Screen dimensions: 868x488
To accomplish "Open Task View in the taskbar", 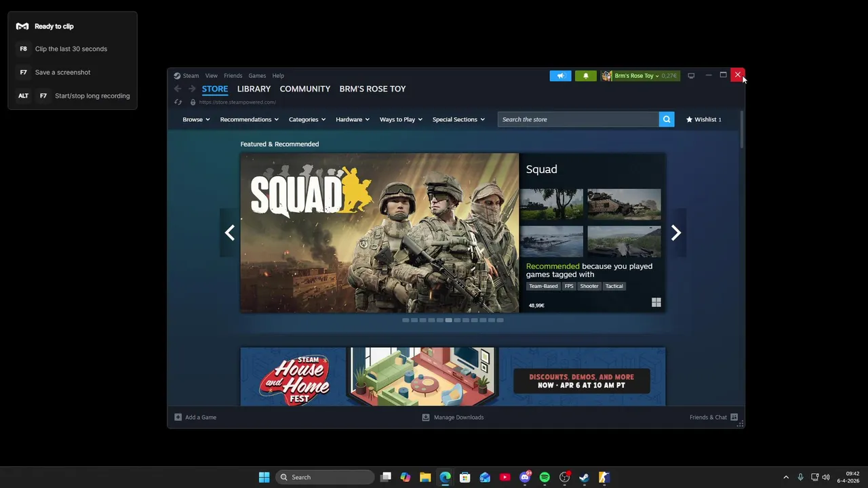I will [386, 477].
